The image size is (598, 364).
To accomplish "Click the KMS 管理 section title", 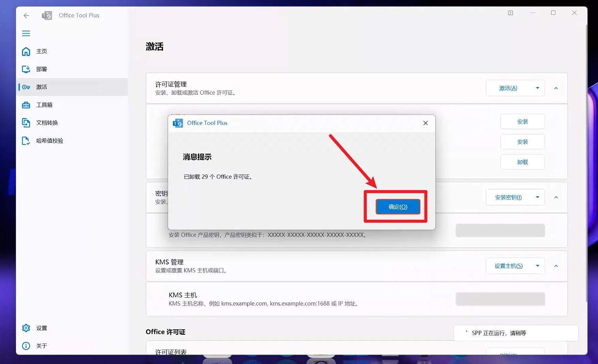I will 169,262.
